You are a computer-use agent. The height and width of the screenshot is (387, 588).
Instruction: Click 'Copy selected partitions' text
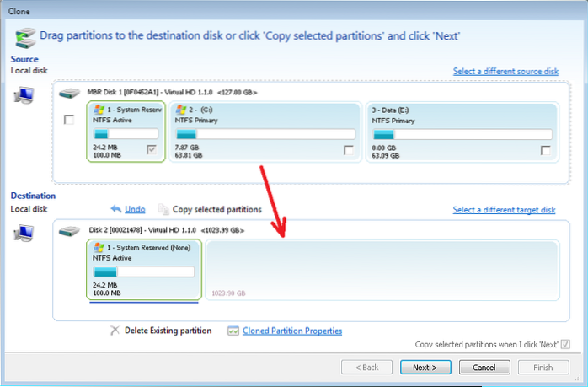coord(216,209)
